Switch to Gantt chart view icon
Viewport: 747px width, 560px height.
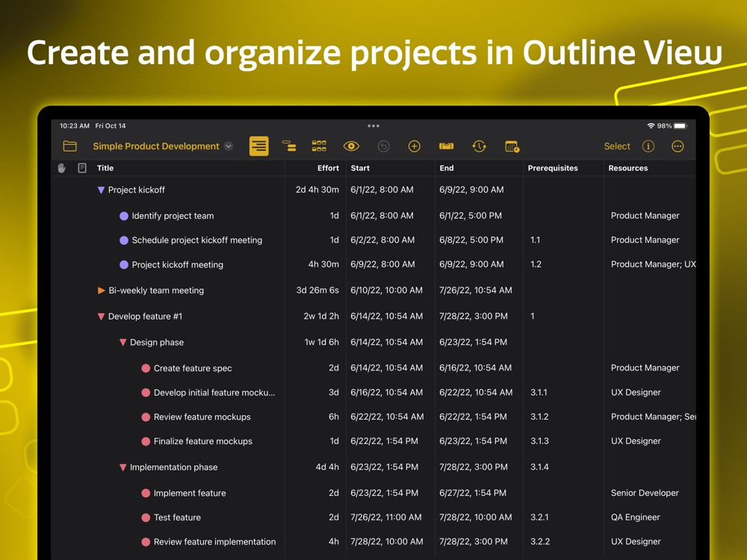point(289,146)
